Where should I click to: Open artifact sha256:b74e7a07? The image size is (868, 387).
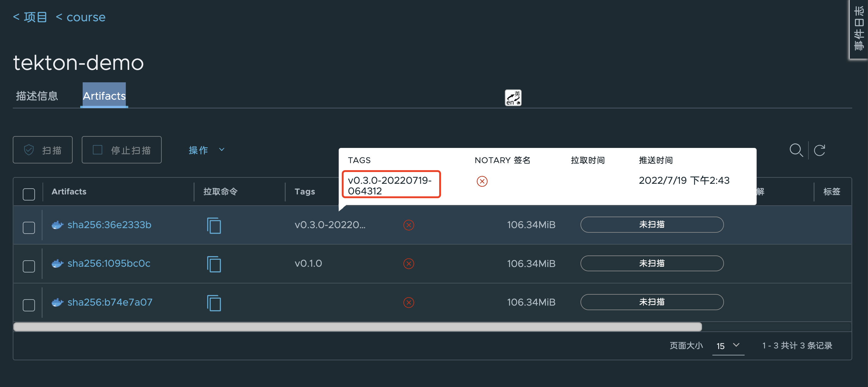point(110,302)
